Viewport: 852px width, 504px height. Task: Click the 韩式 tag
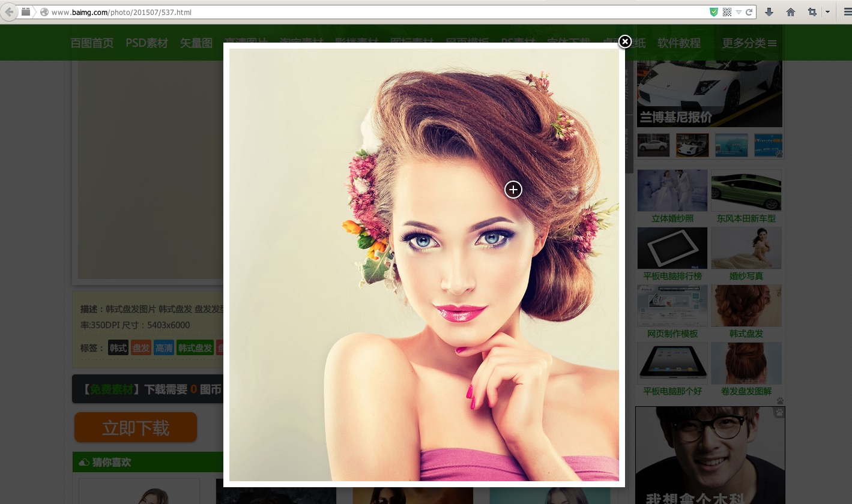coord(118,348)
